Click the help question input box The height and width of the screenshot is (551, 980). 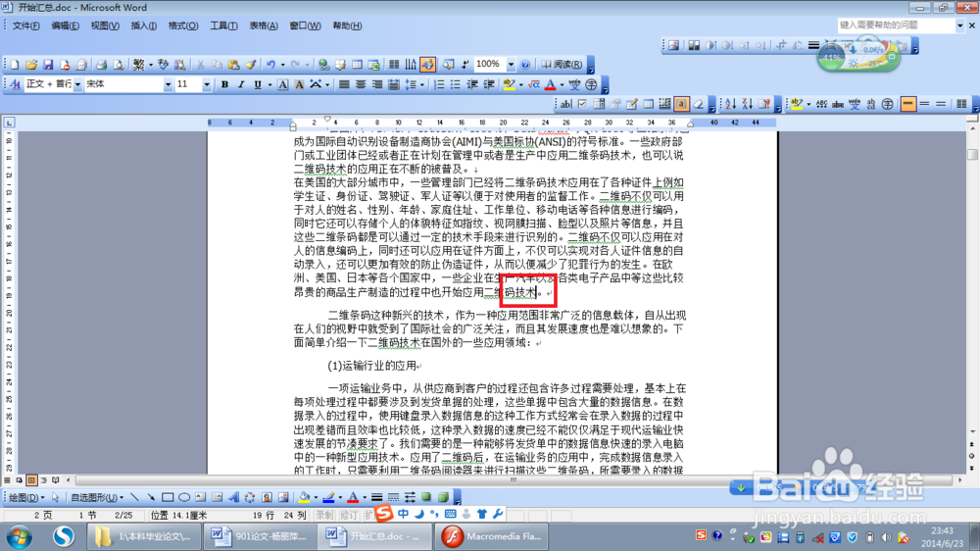click(x=897, y=25)
